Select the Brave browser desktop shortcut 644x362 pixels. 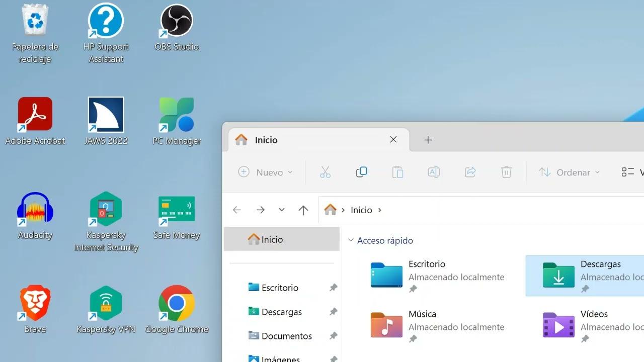click(x=35, y=310)
